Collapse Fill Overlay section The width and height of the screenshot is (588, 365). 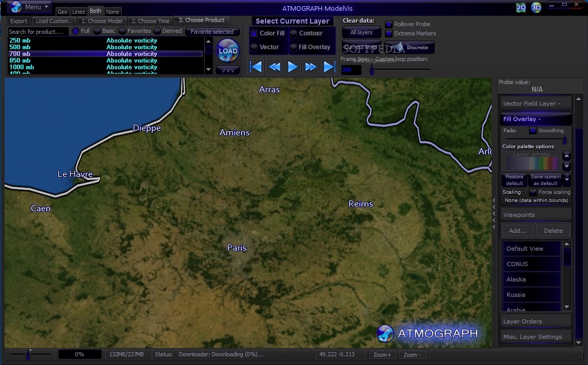[x=536, y=119]
